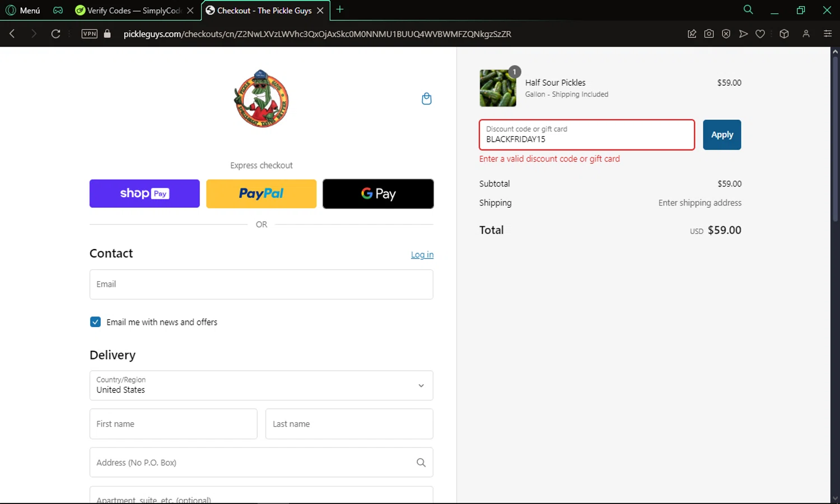
Task: Click the total USD $59.00 amount
Action: (x=716, y=230)
